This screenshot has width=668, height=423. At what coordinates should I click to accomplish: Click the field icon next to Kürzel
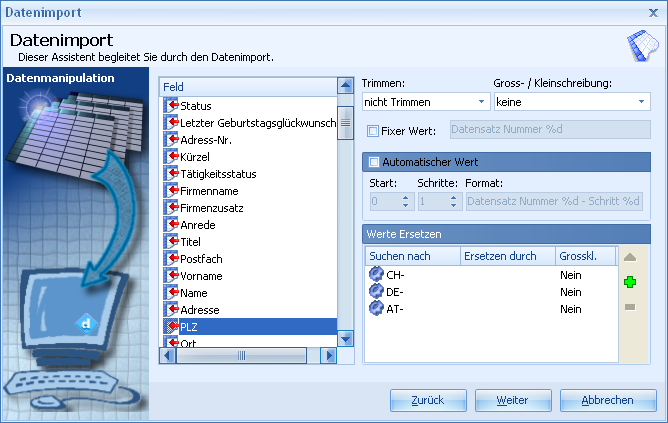171,156
